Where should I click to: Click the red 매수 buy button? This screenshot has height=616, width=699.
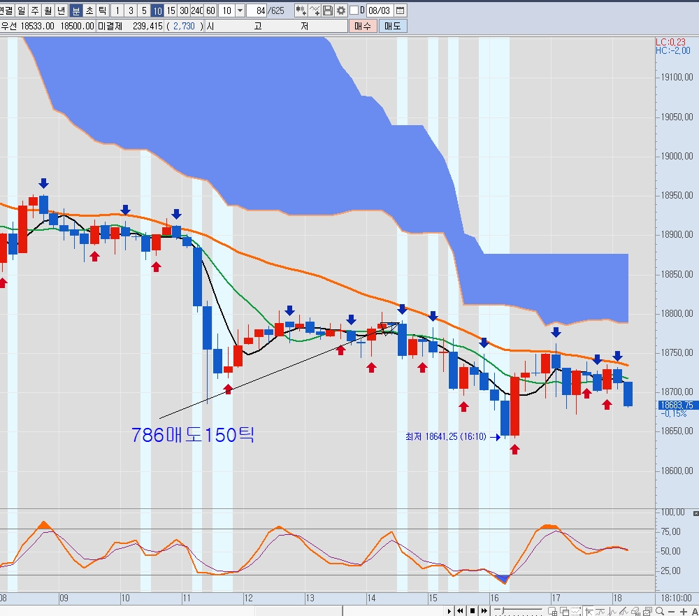362,26
